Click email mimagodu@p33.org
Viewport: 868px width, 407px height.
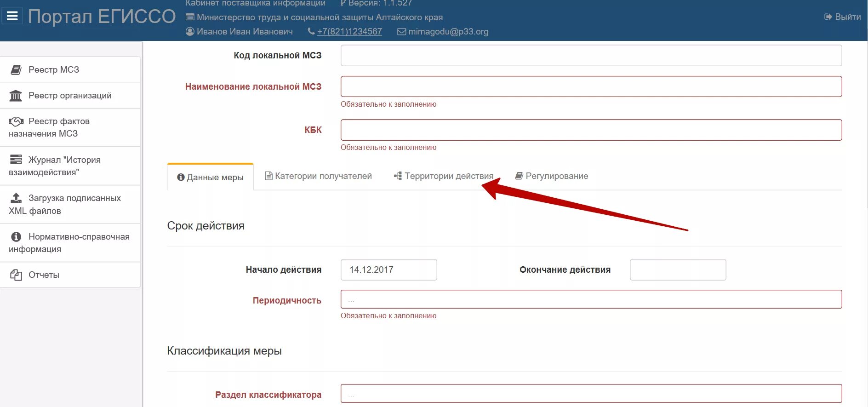tap(448, 31)
